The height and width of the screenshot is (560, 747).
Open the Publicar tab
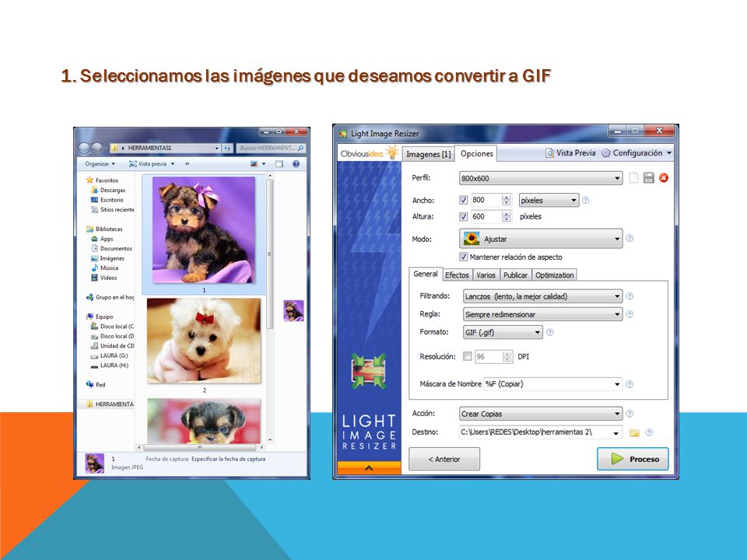point(515,275)
